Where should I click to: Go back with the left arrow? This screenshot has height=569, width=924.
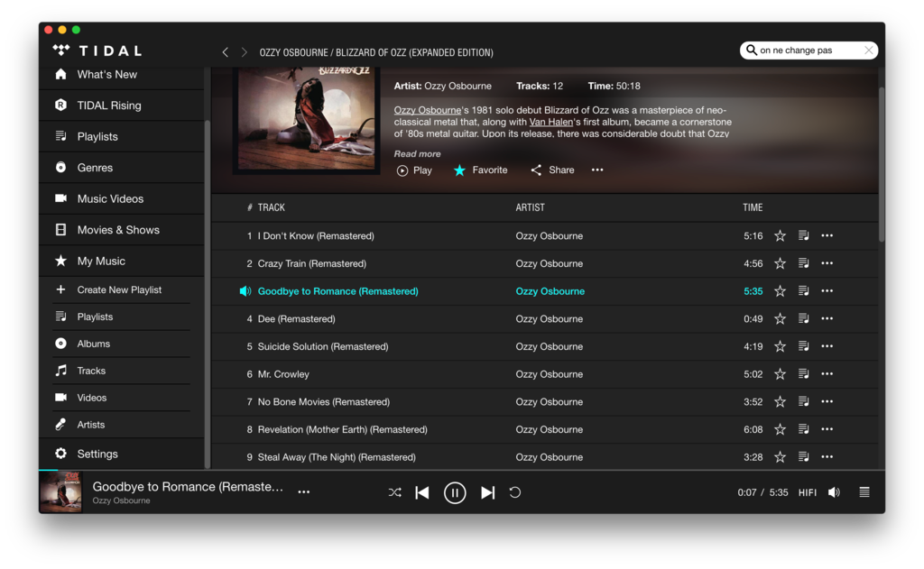coord(225,52)
